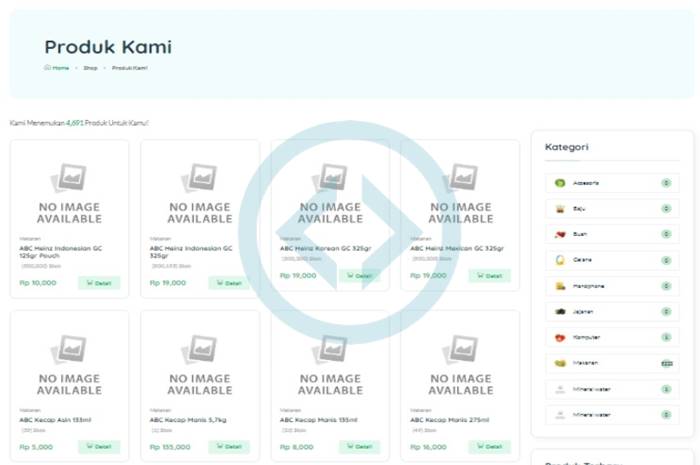Open Detail for ABC Heinz Indonesian GC 125gr Pouch
The width and height of the screenshot is (700, 465).
[99, 283]
